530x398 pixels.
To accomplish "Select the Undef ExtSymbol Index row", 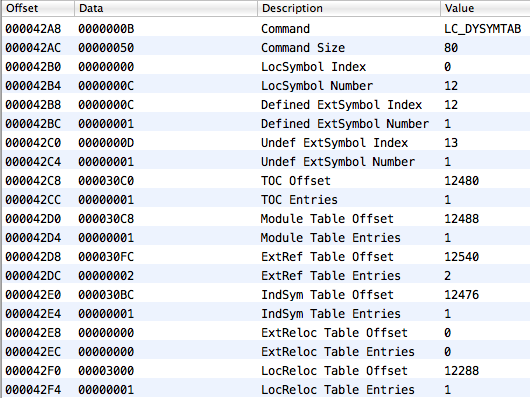I will click(266, 143).
